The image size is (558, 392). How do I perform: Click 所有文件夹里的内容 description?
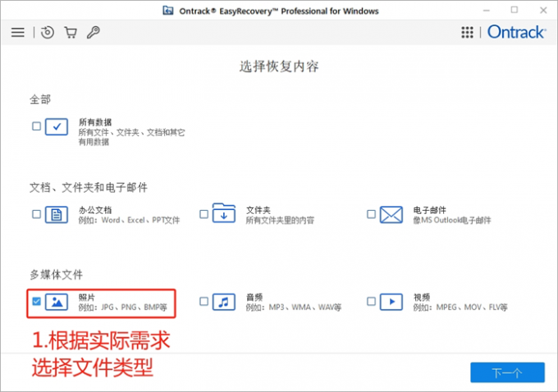pos(280,220)
